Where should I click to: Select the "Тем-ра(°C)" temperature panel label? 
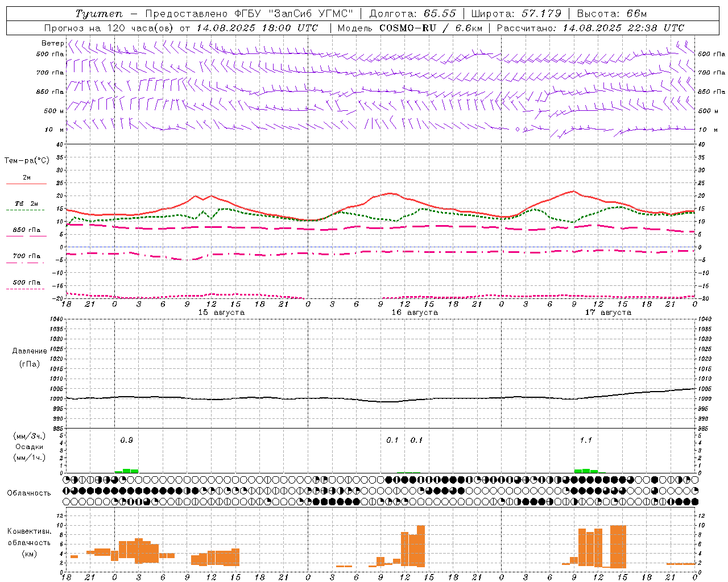pos(27,161)
